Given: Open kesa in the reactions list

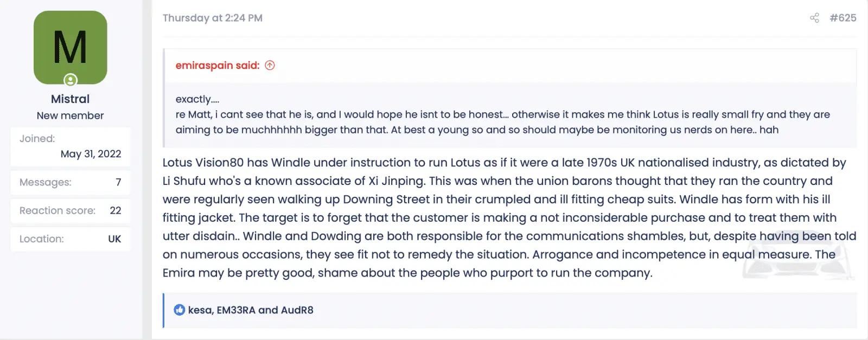Looking at the screenshot, I should pyautogui.click(x=200, y=310).
